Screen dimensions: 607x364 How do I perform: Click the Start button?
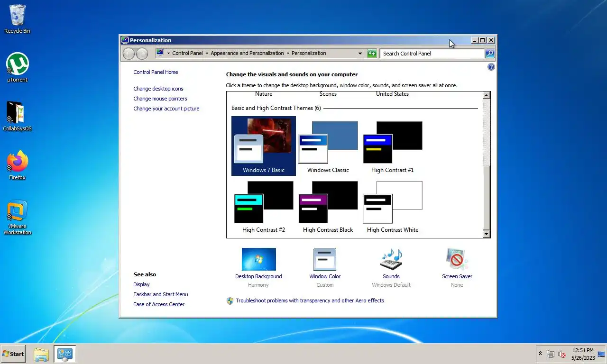pos(13,354)
